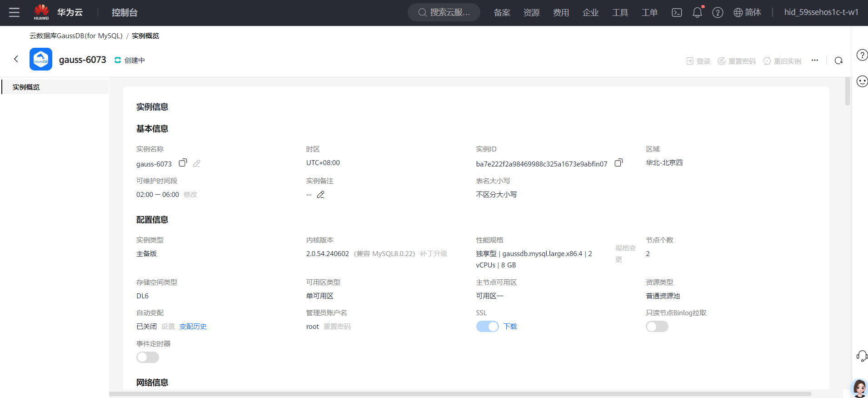Open the 变配历史 link

193,327
